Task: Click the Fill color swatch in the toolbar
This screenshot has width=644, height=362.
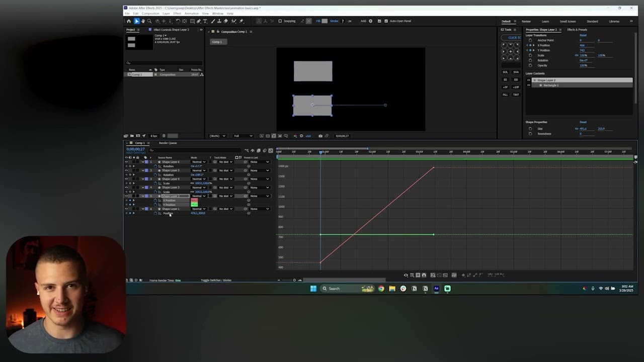Action: pos(325,21)
